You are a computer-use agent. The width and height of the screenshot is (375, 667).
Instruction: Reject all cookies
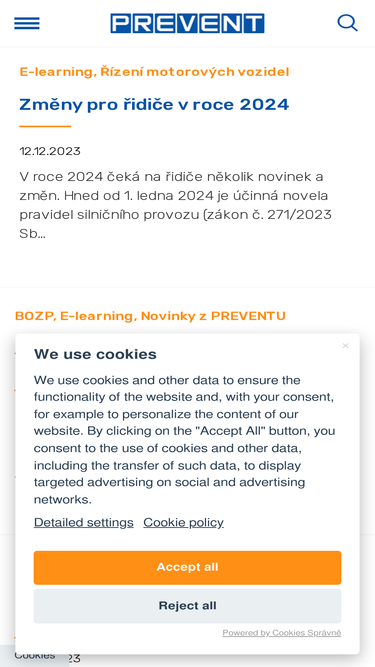(x=188, y=606)
